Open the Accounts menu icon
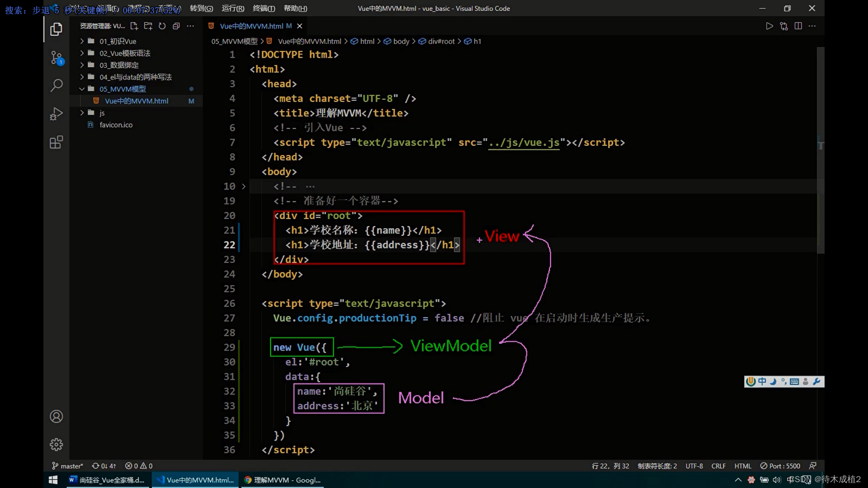Viewport: 868px width, 488px height. click(56, 416)
